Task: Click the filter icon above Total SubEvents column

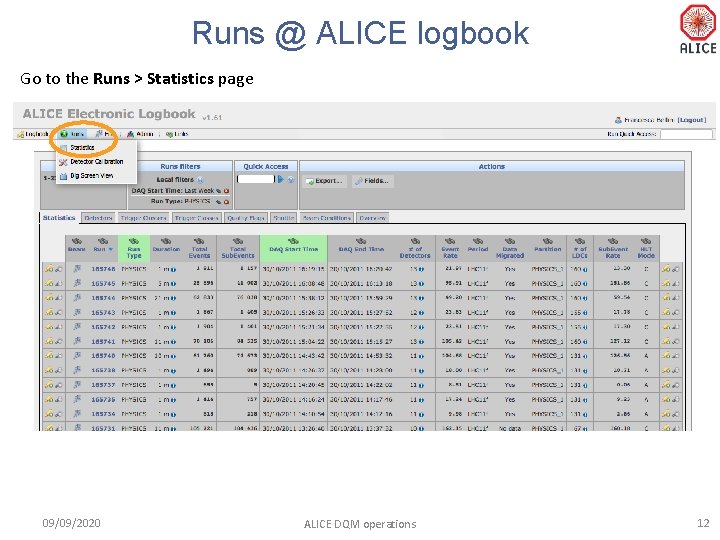Action: coord(238,241)
